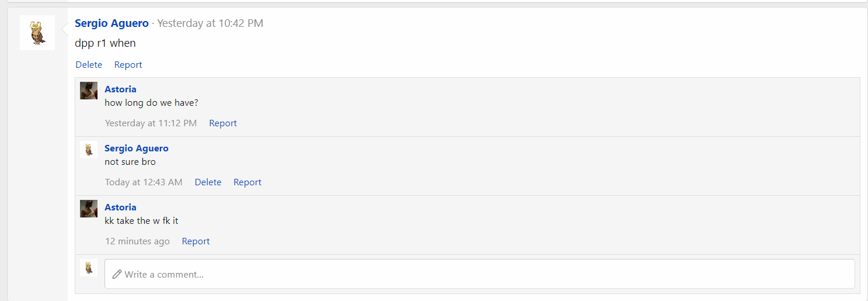Image resolution: width=868 pixels, height=301 pixels.
Task: Report the "not sure bro" comment
Action: 247,182
